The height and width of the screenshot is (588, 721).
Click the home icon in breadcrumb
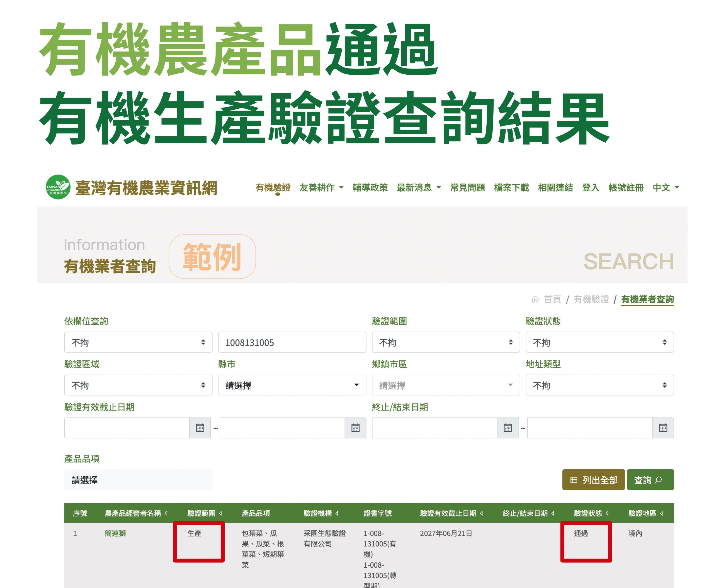(x=535, y=299)
